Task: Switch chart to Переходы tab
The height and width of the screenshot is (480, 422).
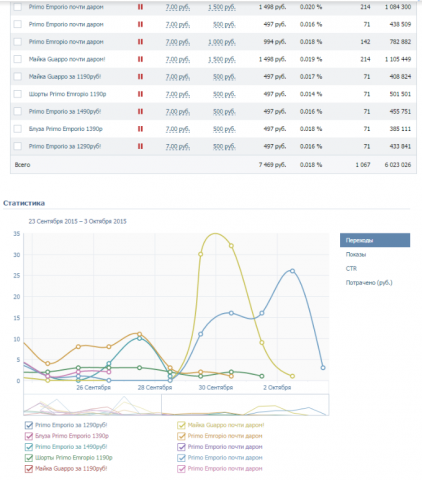Action: point(375,240)
